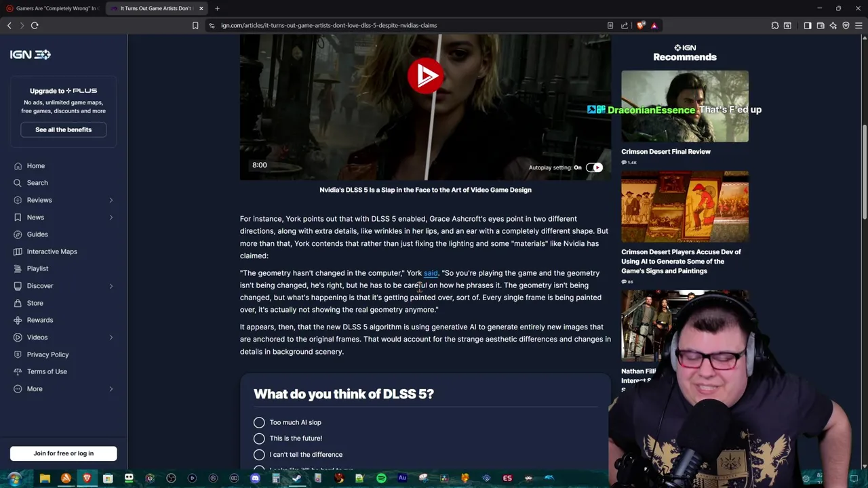The height and width of the screenshot is (488, 868).
Task: Open Rewards in the sidebar
Action: [39, 320]
